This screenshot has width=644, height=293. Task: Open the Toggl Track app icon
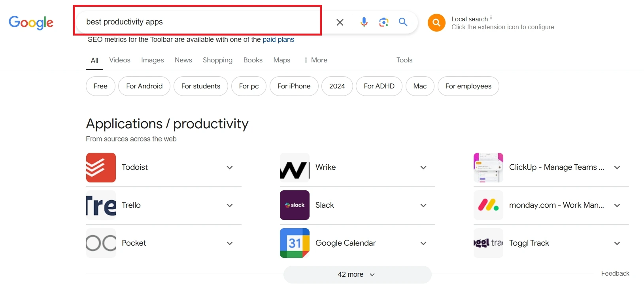(488, 243)
